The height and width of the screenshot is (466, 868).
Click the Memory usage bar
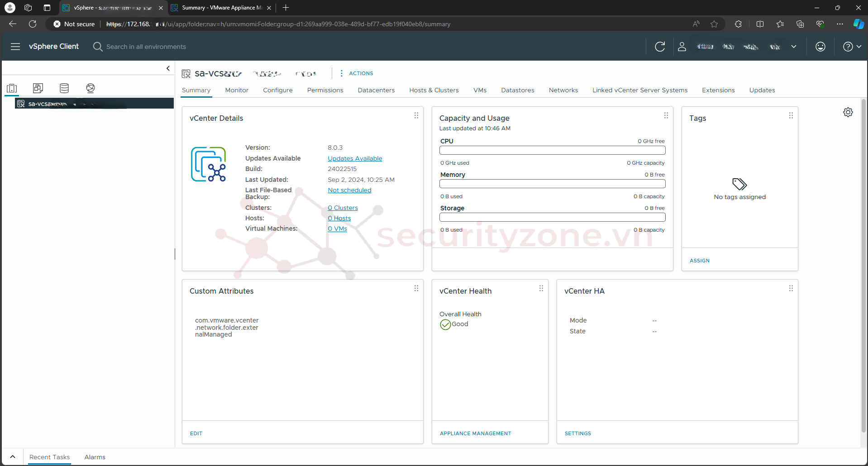tap(552, 184)
